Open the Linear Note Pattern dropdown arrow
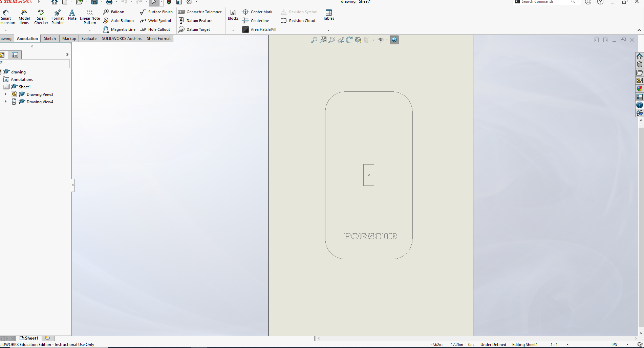The height and width of the screenshot is (348, 644). (90, 30)
